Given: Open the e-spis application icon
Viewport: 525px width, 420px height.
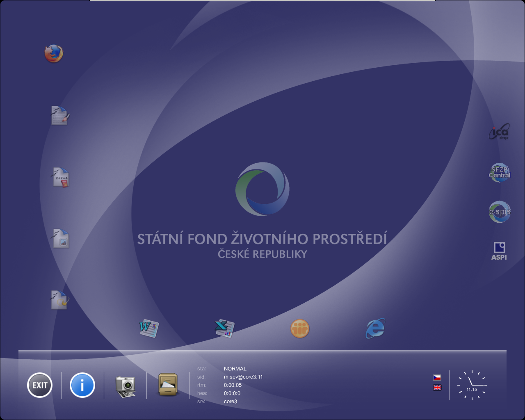Looking at the screenshot, I should pos(500,212).
